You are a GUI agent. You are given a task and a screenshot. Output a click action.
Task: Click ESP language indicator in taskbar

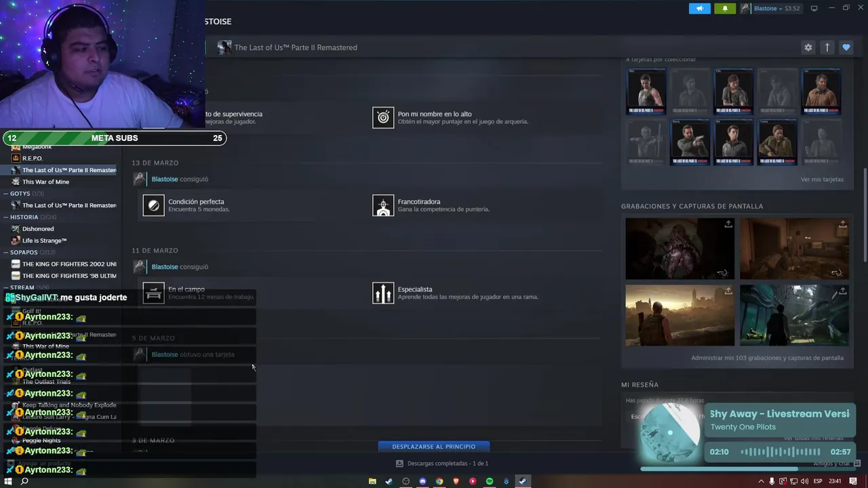pyautogui.click(x=818, y=481)
